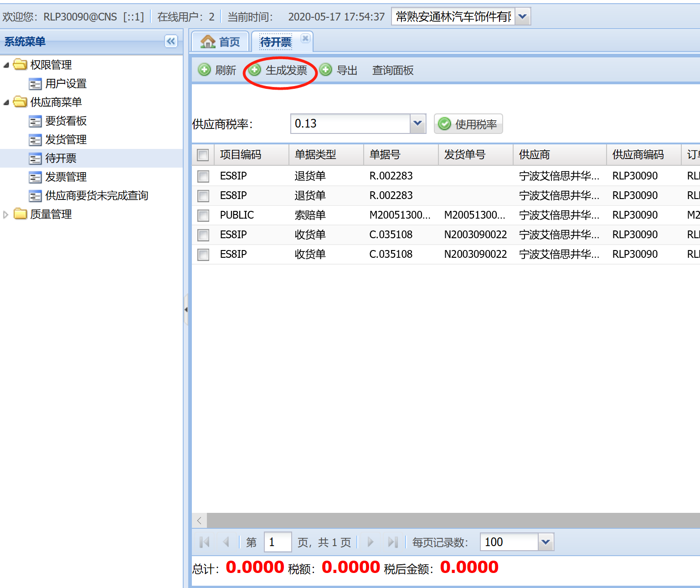Check the first ES8IP 退货单 row checkbox

tap(203, 176)
